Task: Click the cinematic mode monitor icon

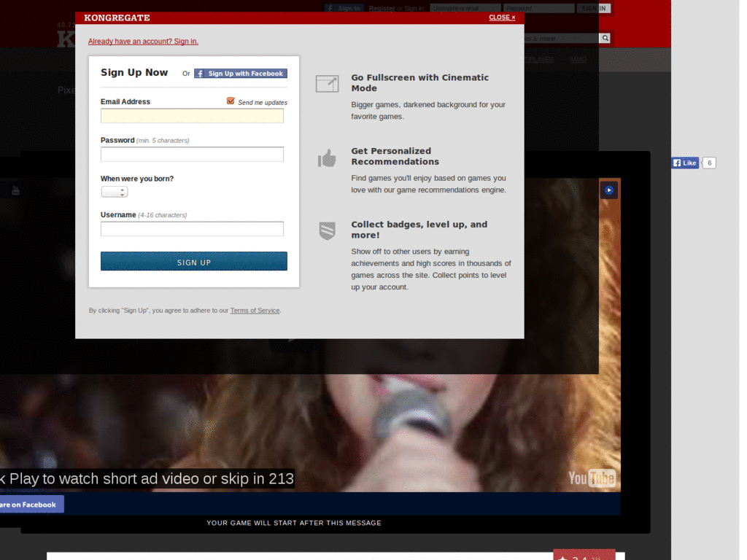Action: pos(327,83)
